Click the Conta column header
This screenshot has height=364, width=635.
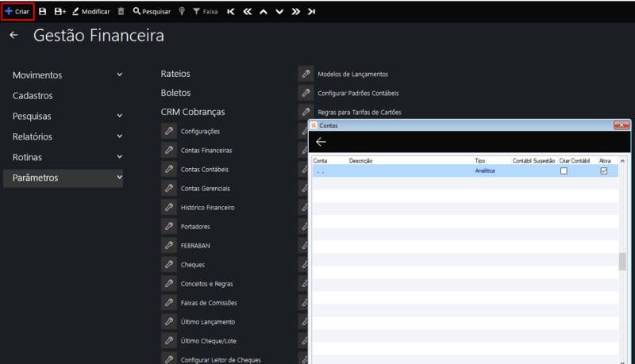320,160
